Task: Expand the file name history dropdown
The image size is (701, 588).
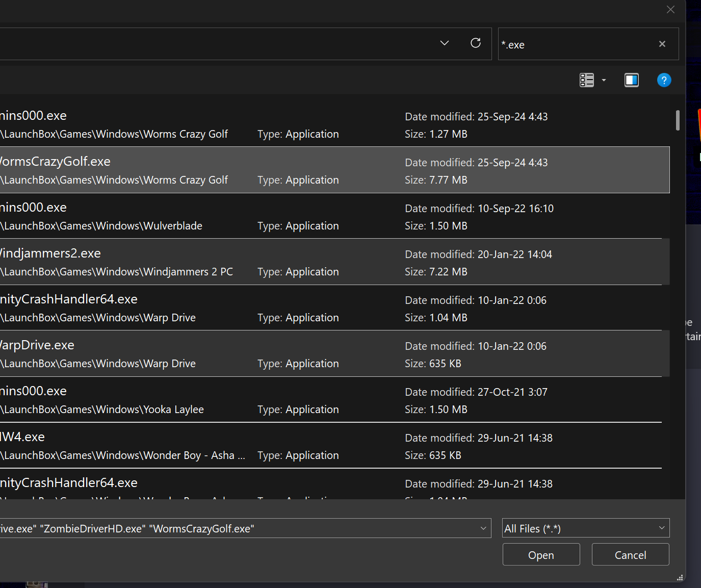Action: click(483, 528)
